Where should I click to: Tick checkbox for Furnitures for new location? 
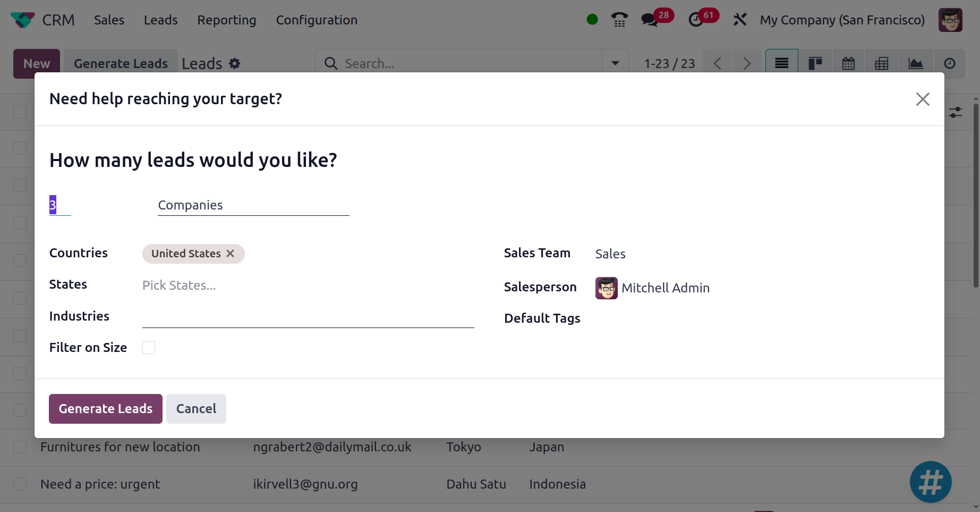click(20, 447)
